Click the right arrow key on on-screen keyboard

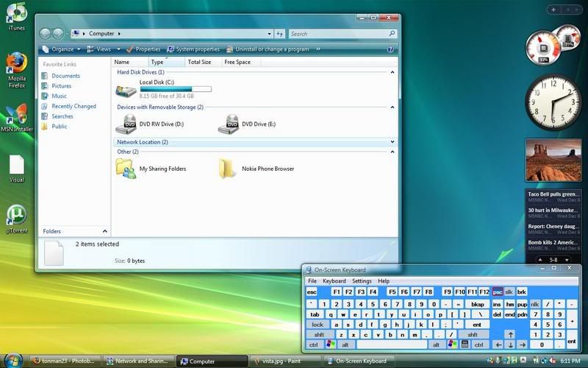tap(523, 344)
